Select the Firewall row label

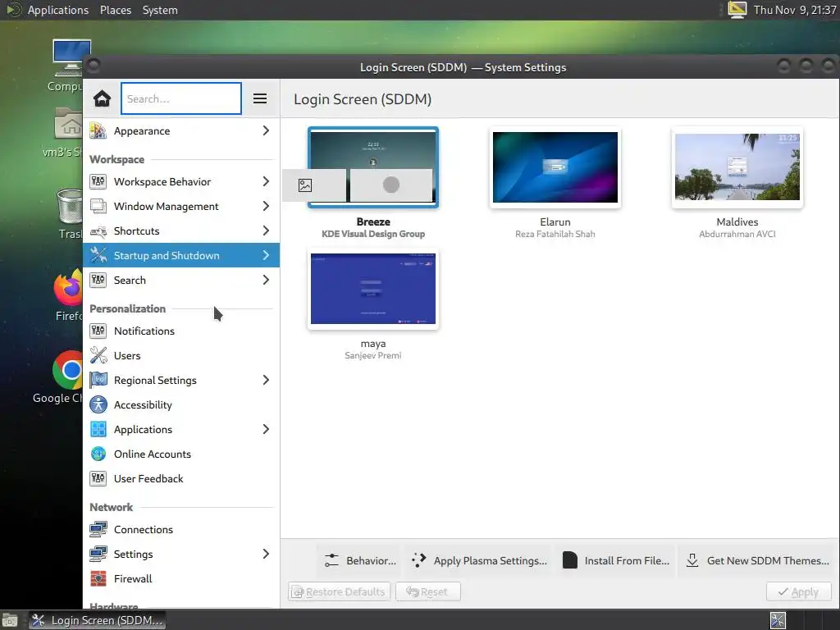(133, 579)
